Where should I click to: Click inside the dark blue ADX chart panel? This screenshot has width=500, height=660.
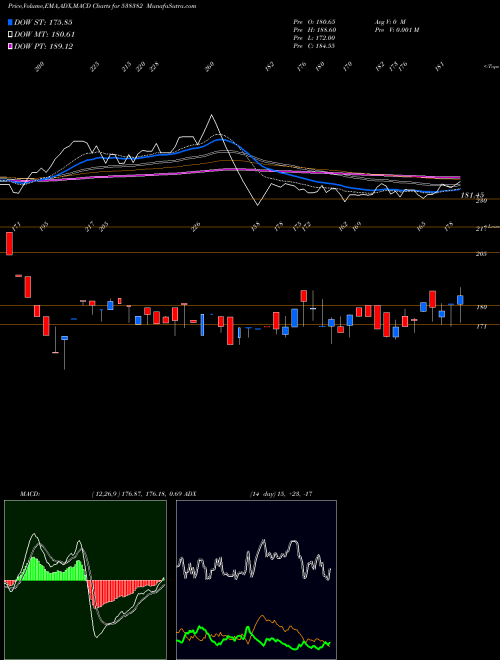[x=256, y=580]
